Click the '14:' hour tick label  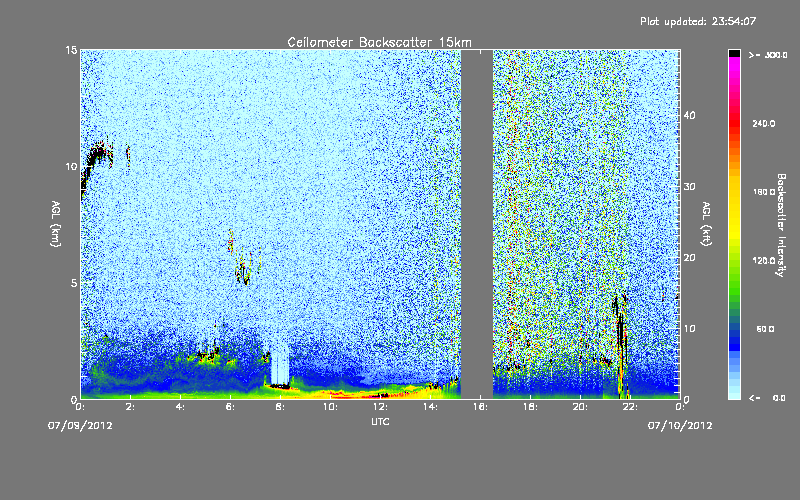coord(430,407)
